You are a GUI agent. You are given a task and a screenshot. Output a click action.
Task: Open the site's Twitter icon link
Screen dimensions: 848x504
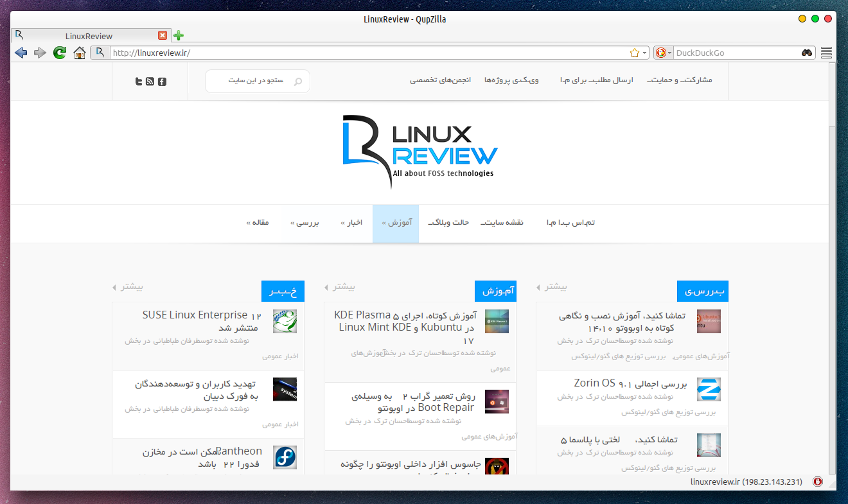139,81
